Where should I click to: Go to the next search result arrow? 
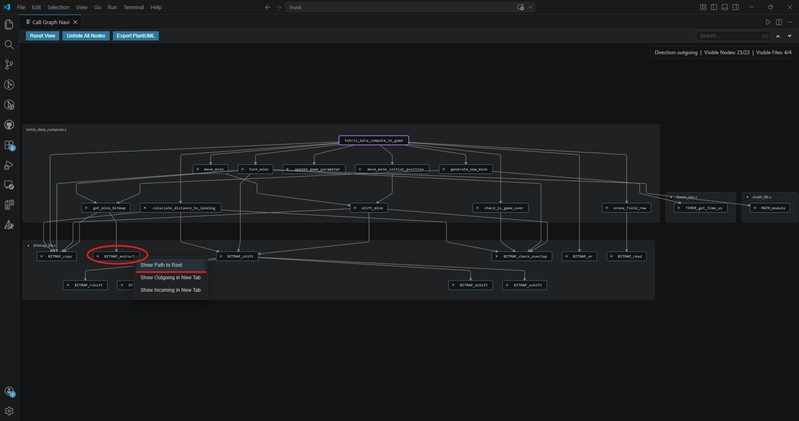point(789,36)
